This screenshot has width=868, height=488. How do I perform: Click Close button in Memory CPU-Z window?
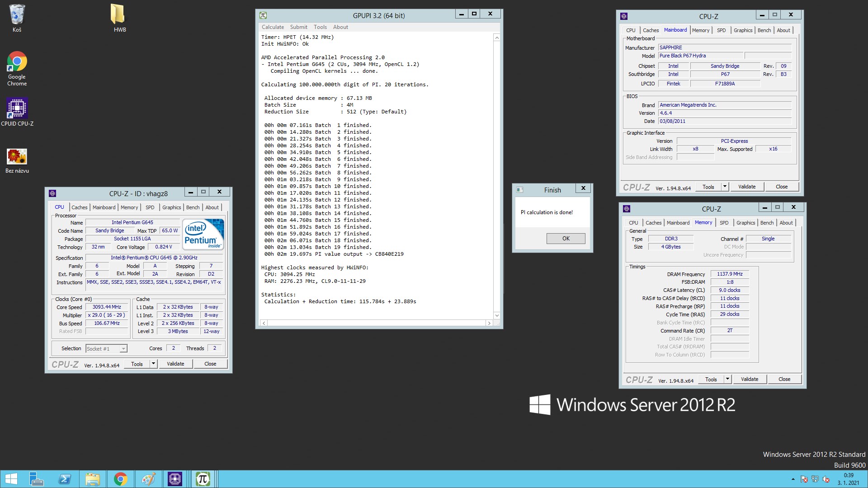click(784, 379)
